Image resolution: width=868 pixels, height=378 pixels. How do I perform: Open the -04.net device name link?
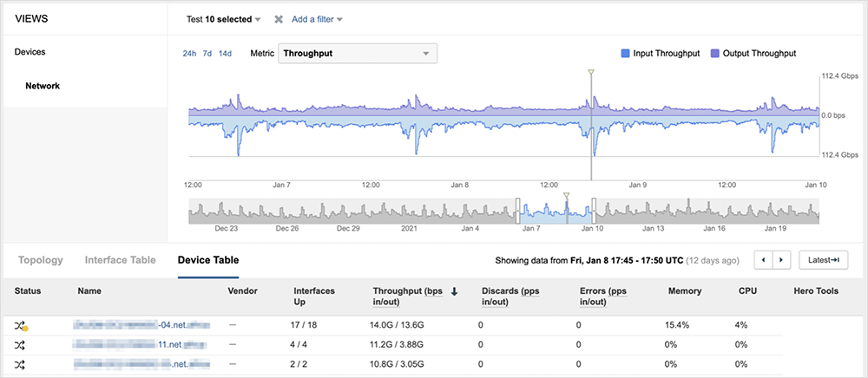(142, 324)
